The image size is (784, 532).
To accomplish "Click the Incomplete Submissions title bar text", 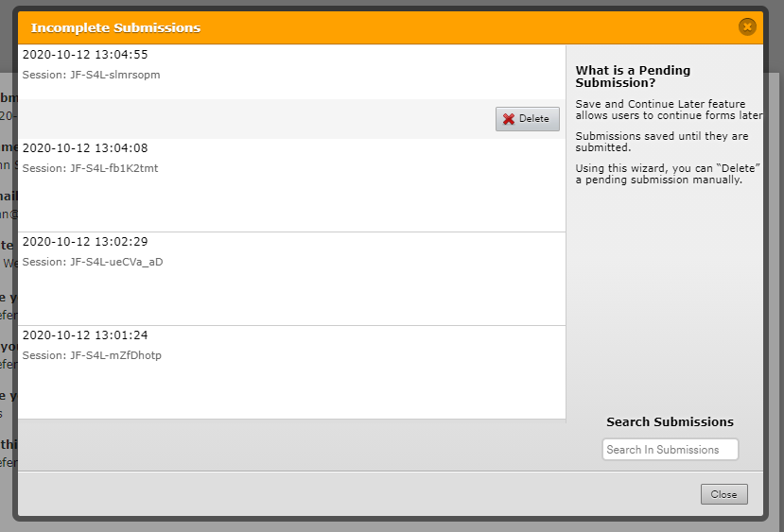I will pyautogui.click(x=115, y=28).
